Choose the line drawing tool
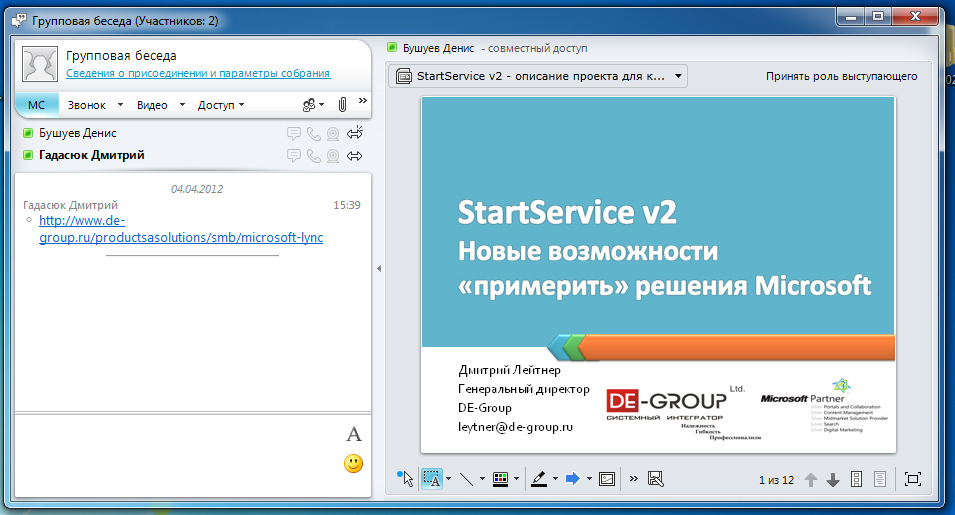 click(x=466, y=479)
